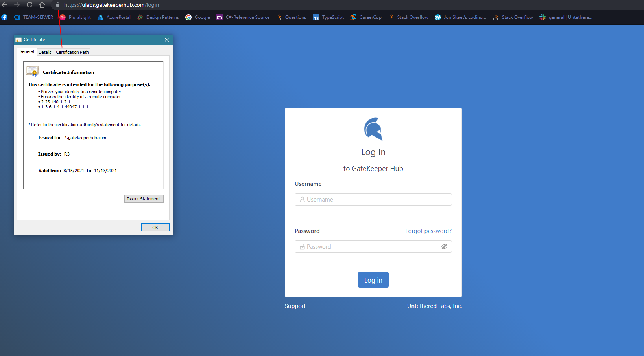Click the Issuer Statement button
Viewport: 644px width, 356px height.
pos(144,199)
